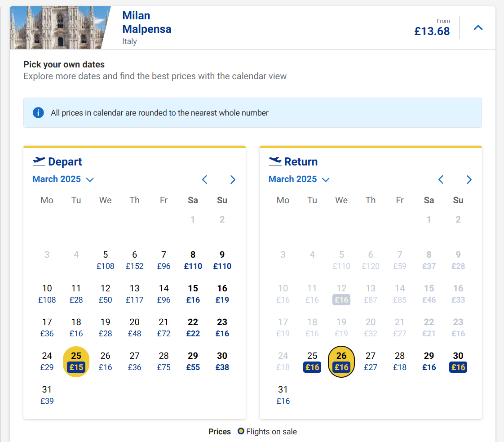Image resolution: width=504 pixels, height=442 pixels.
Task: Select return date 25 March at £16
Action: click(312, 362)
